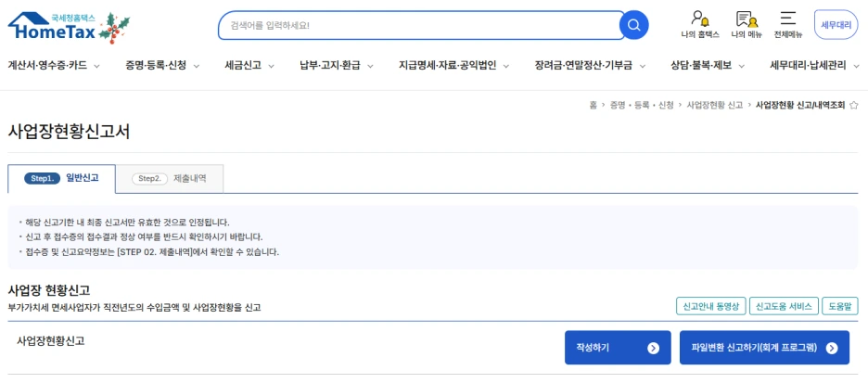Click 신고안내 동영상 button
Image resolution: width=868 pixels, height=383 pixels.
709,306
